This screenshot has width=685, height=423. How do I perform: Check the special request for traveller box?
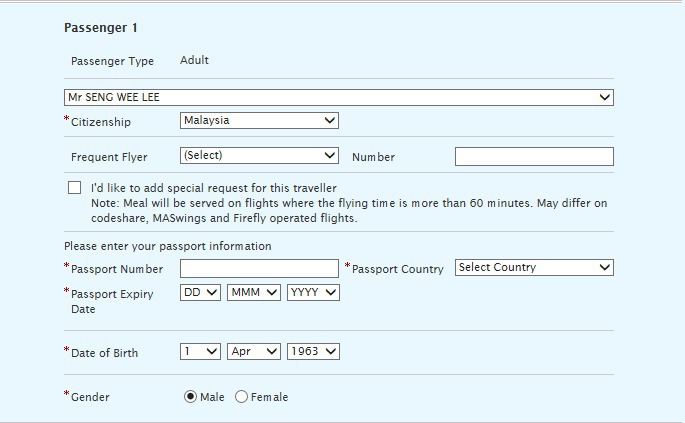click(75, 187)
